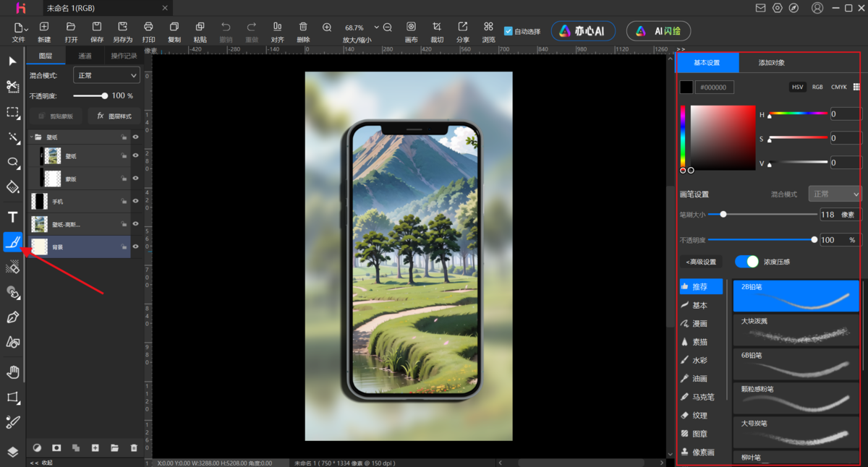Uncheck the 自动选择 checkbox

[x=509, y=32]
